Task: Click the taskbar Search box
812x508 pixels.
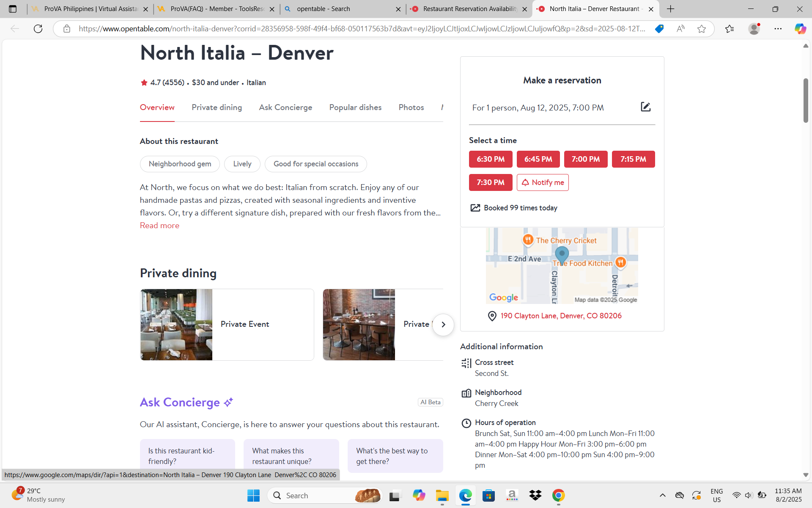Action: point(325,495)
